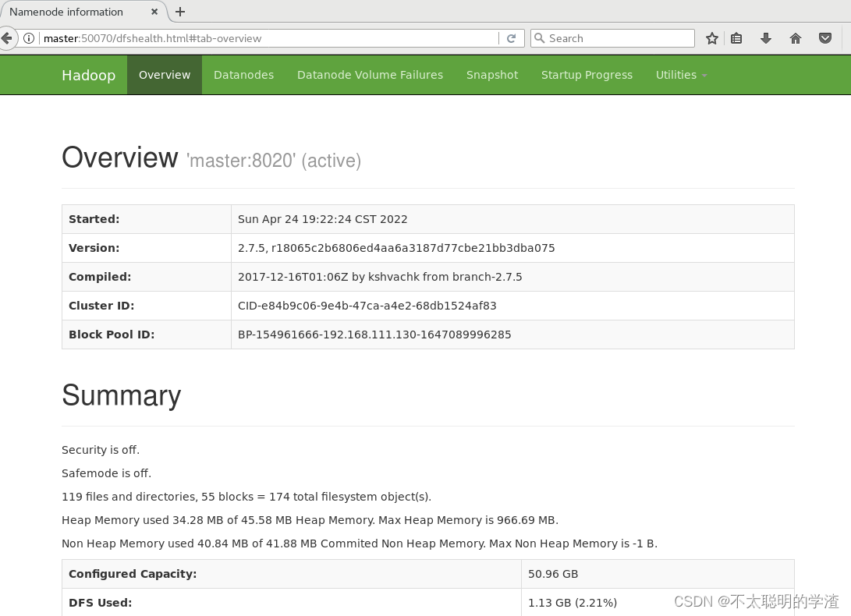Image resolution: width=851 pixels, height=616 pixels.
Task: Open the Snapshot tab
Action: (x=492, y=75)
